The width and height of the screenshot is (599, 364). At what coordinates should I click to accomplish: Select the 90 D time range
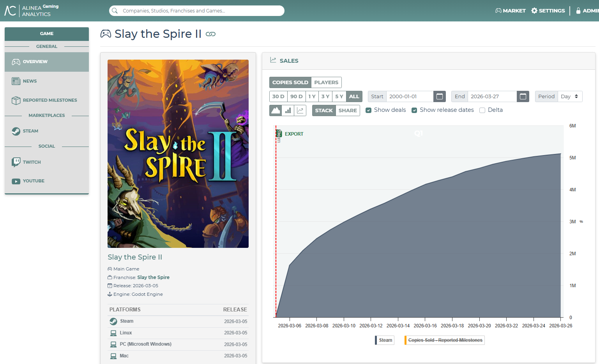(x=296, y=96)
